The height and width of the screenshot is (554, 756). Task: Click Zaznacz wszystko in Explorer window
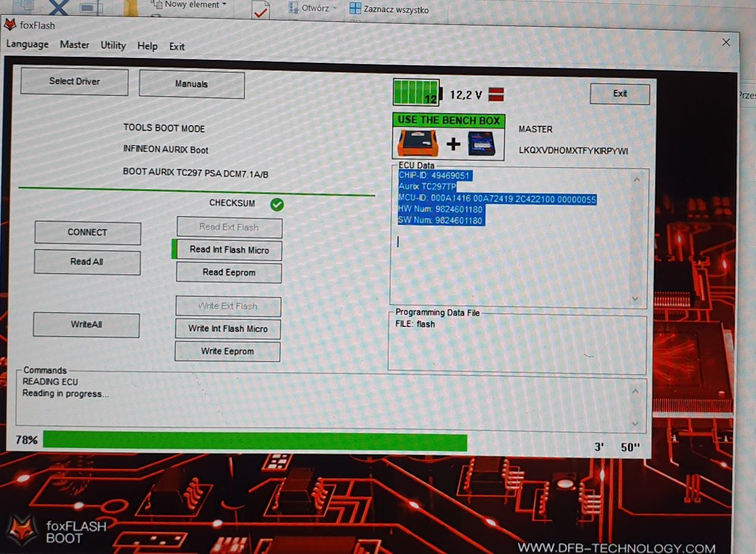point(389,9)
